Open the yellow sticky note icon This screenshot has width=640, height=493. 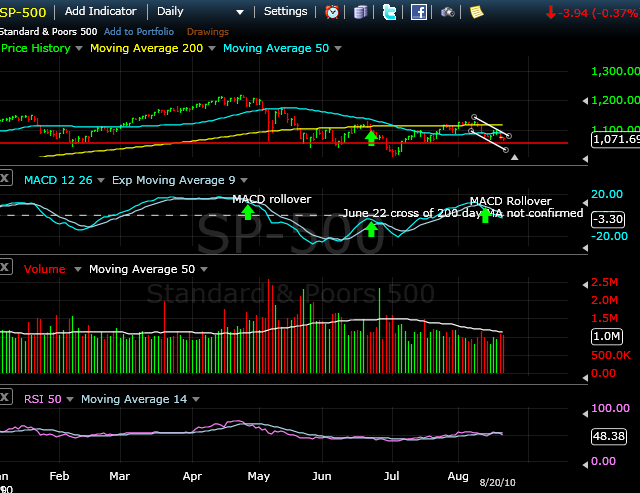tap(477, 12)
